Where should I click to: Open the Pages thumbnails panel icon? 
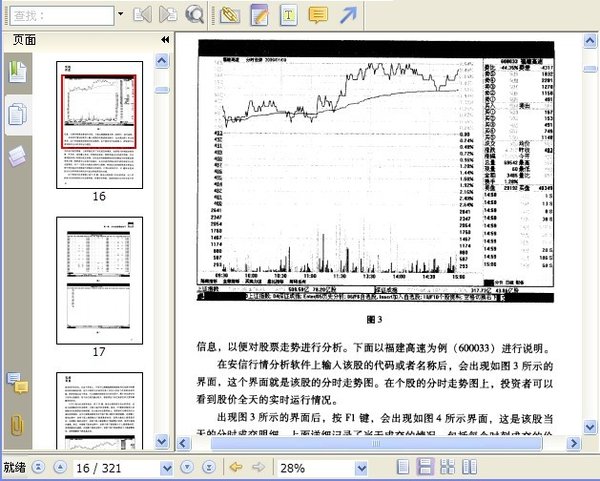click(x=18, y=114)
